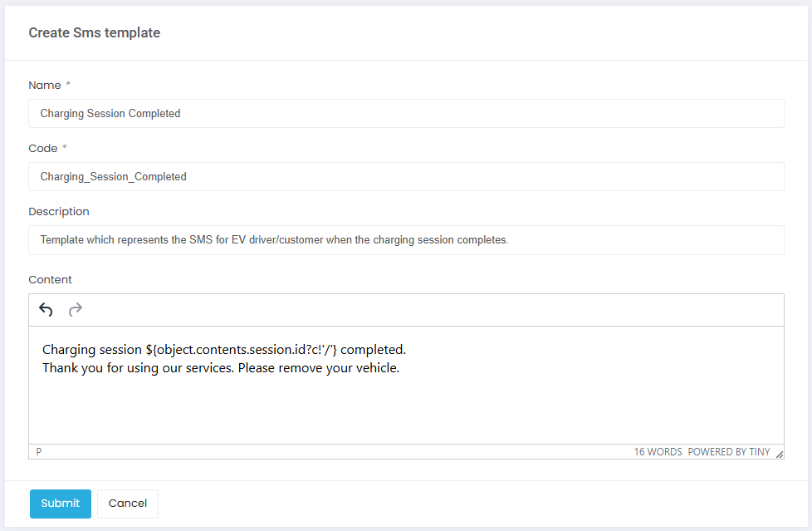Click the Code field label
This screenshot has width=812, height=531.
pos(43,149)
